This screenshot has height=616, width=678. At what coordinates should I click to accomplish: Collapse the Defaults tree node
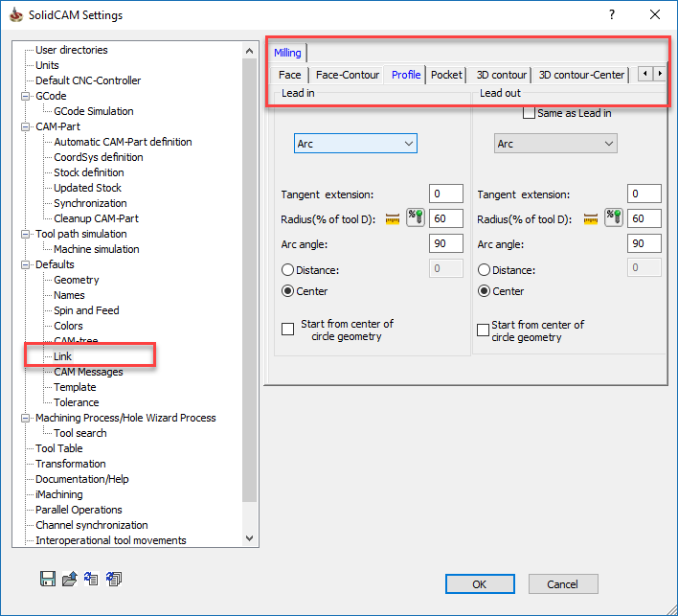click(26, 264)
